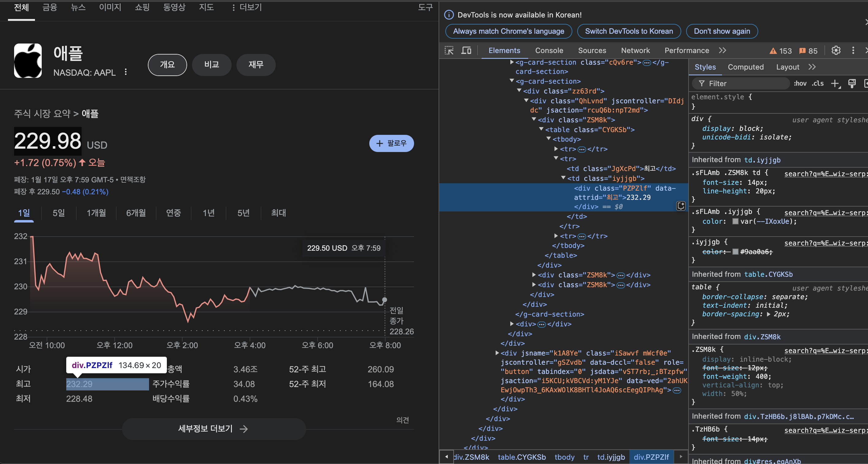Collapse the table class CYGKSb node

(x=541, y=129)
